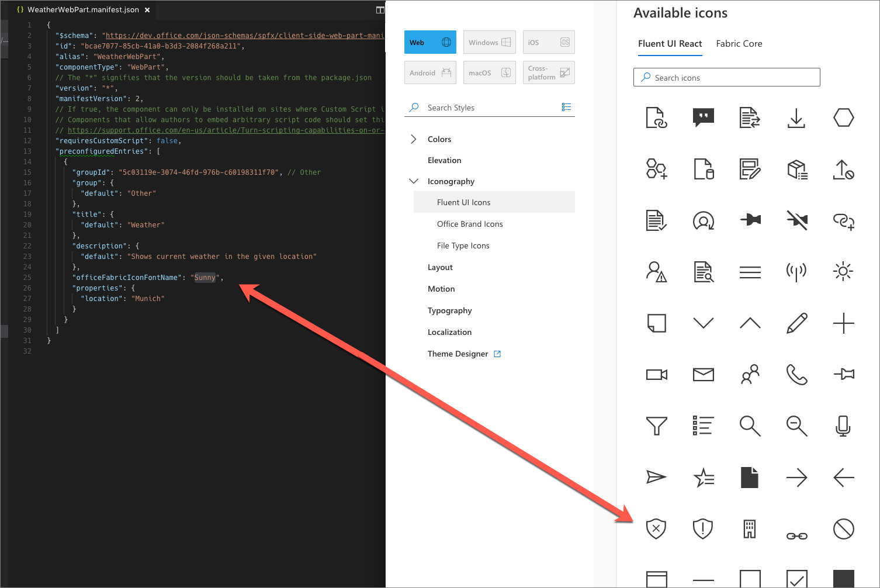
Task: Expand the Colors section chevron
Action: pos(414,139)
